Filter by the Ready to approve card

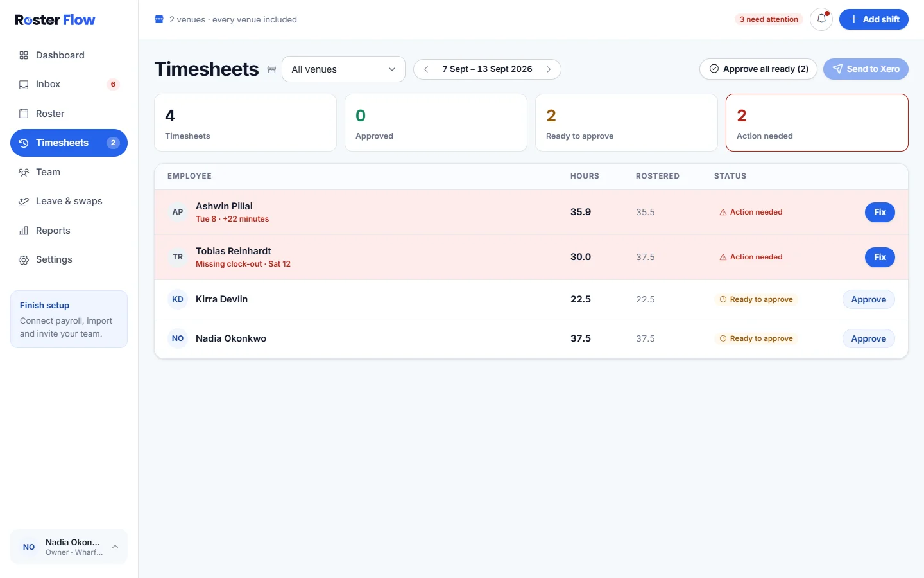pos(626,123)
